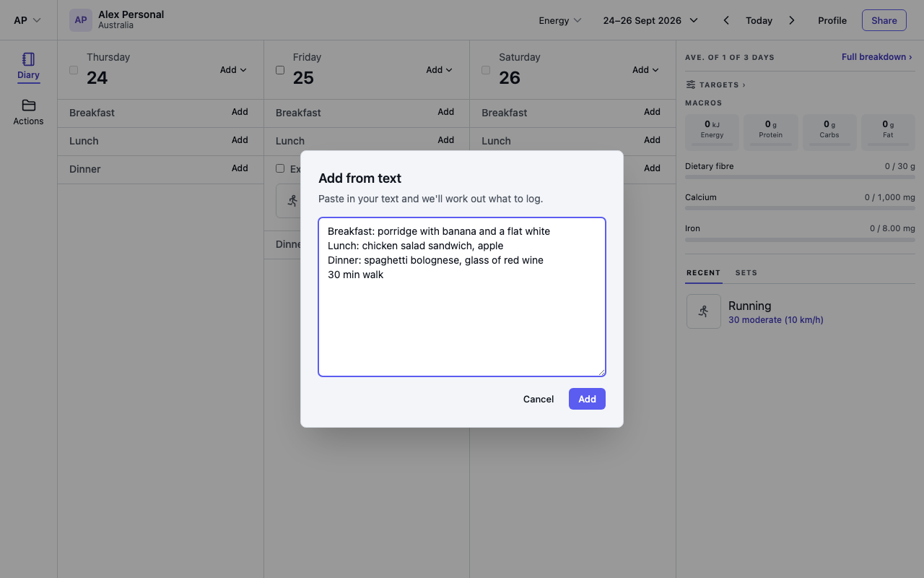Click inside the Add from text textarea
The height and width of the screenshot is (578, 924).
(x=462, y=297)
